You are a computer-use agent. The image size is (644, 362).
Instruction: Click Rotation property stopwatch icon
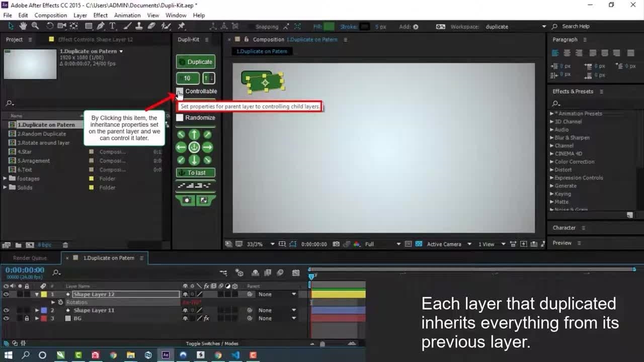(x=61, y=302)
